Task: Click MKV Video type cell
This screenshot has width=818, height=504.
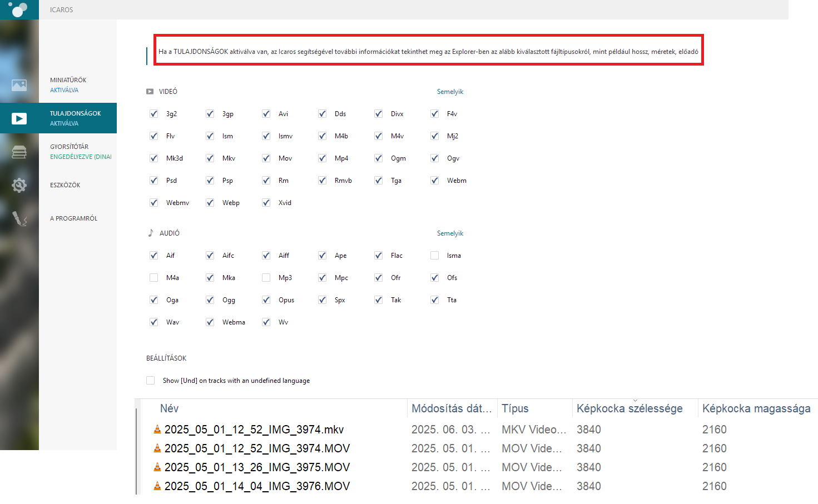Action: pyautogui.click(x=534, y=430)
